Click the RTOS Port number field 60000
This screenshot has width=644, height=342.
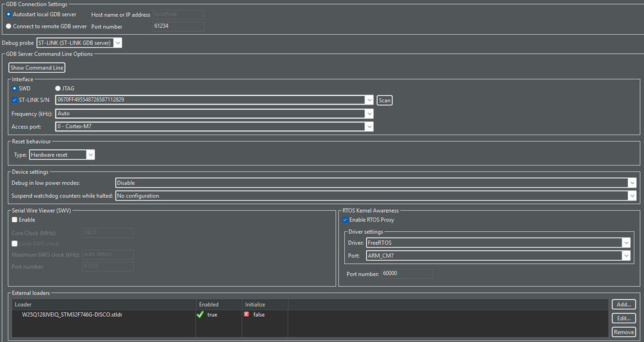407,274
